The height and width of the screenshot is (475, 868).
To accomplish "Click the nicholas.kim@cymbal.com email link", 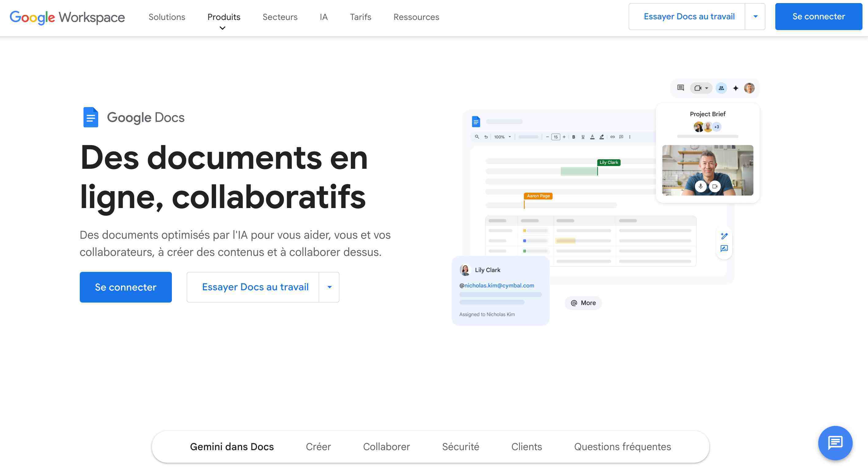I will pos(499,285).
